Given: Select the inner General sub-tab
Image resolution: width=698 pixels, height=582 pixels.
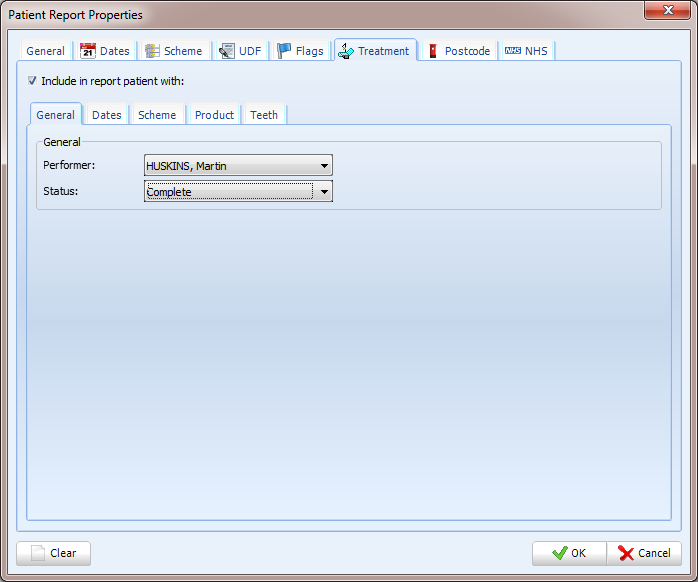Looking at the screenshot, I should click(x=55, y=114).
